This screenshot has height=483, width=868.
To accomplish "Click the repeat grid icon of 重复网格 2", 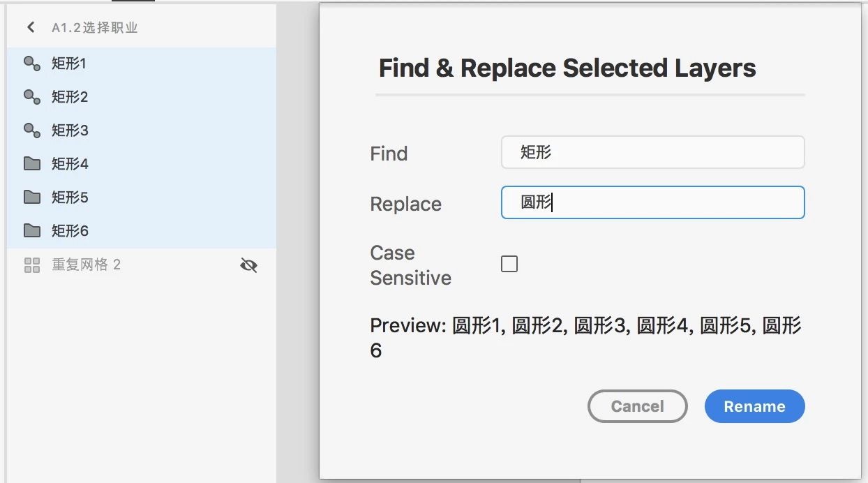I will click(x=32, y=265).
